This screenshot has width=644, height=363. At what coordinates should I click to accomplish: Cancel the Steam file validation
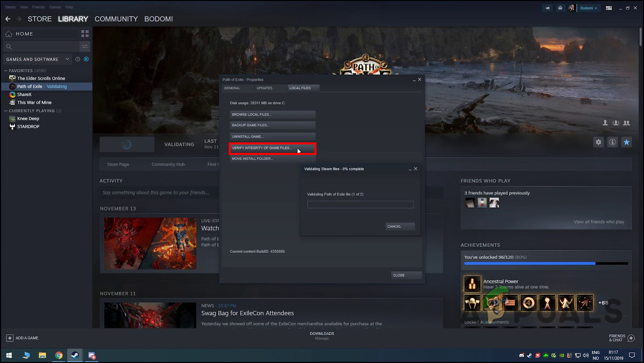[400, 226]
